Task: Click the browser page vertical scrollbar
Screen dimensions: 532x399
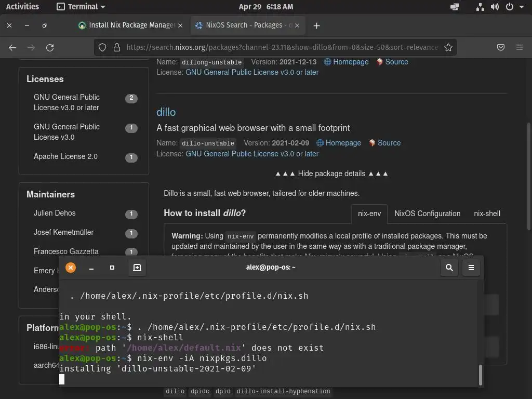Action: tap(528, 177)
